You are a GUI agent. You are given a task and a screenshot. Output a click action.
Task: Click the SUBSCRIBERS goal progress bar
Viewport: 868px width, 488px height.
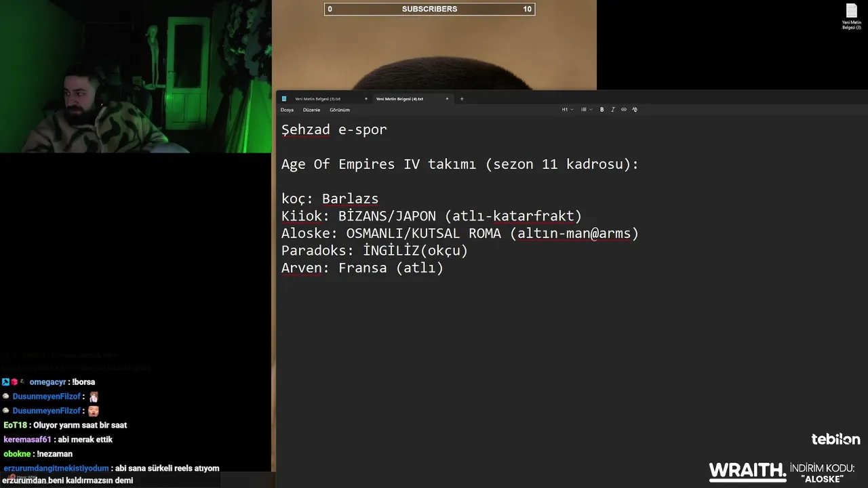(429, 9)
